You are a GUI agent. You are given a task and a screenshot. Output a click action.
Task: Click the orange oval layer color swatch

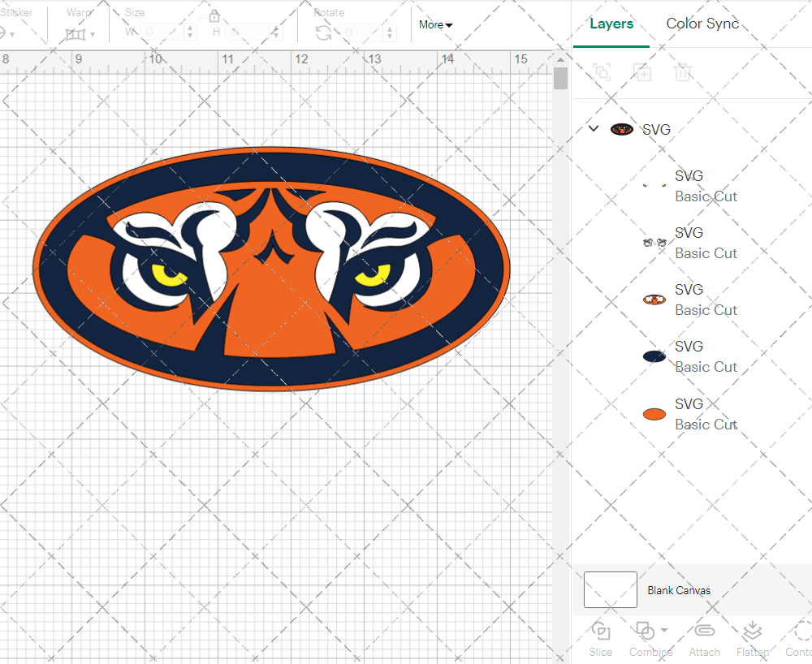tap(654, 414)
